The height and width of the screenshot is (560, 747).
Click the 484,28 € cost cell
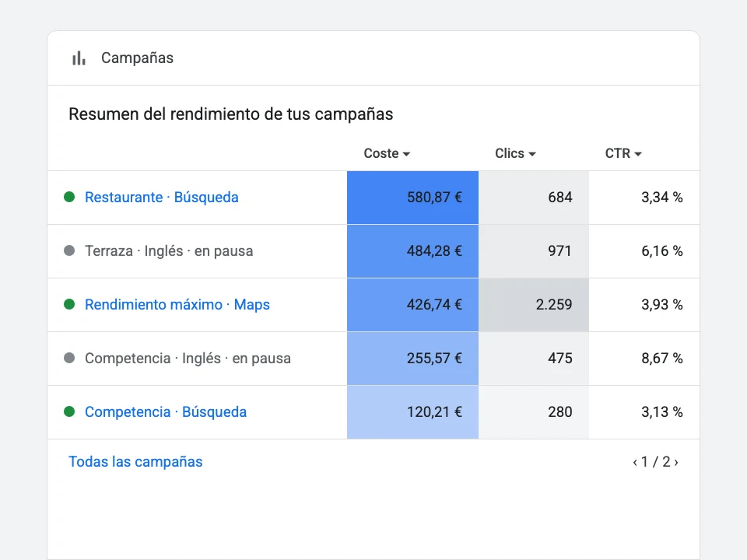(x=412, y=251)
